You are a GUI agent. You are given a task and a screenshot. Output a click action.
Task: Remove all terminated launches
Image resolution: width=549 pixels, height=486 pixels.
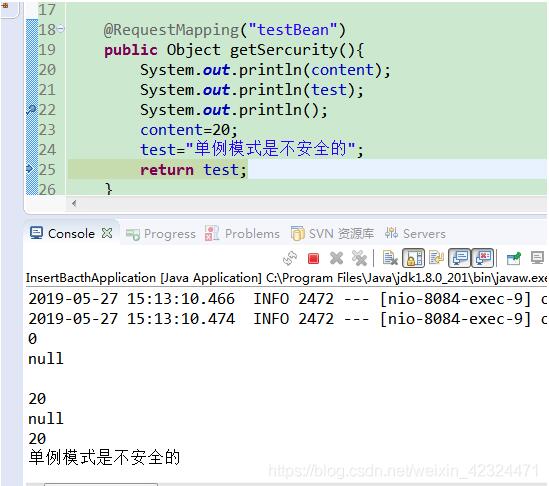[x=360, y=258]
